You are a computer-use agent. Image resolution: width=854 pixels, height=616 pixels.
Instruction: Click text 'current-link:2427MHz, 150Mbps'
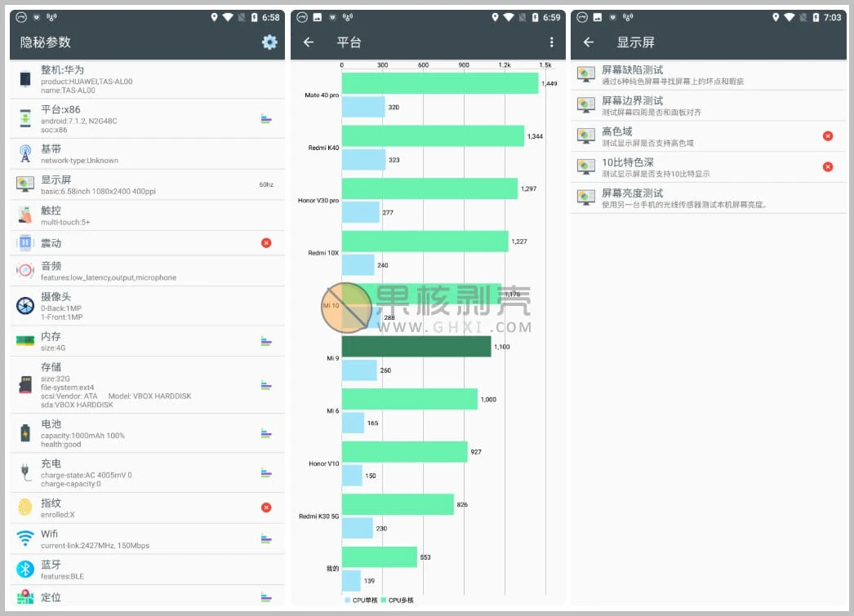pos(95,545)
